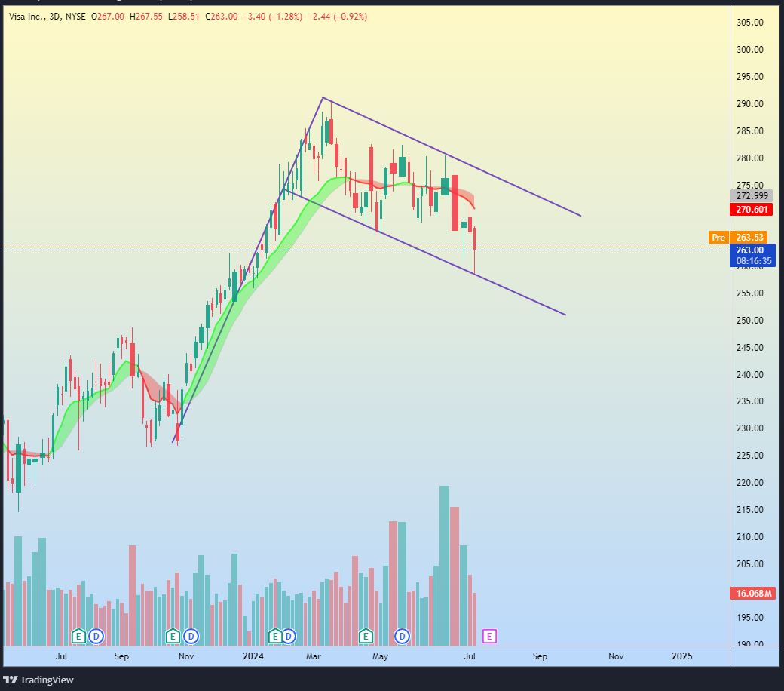784x691 pixels.
Task: Click the tallest teal volume bar
Action: coord(444,566)
